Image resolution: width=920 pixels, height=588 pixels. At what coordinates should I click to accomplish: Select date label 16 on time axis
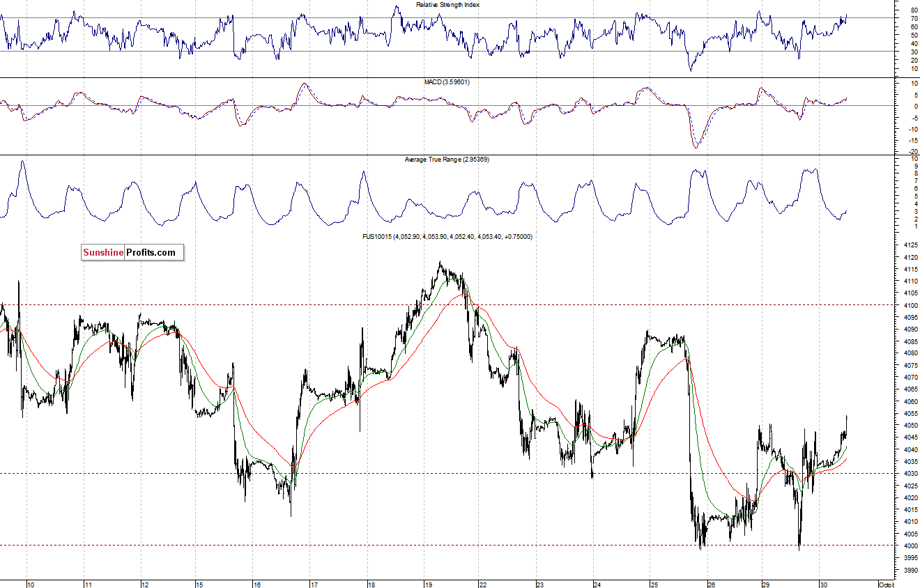tap(256, 584)
